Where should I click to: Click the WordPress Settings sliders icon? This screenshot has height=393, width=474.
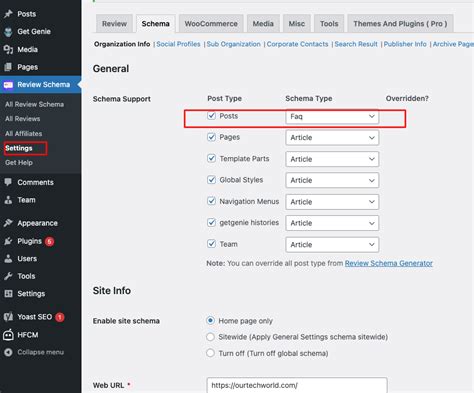point(8,294)
